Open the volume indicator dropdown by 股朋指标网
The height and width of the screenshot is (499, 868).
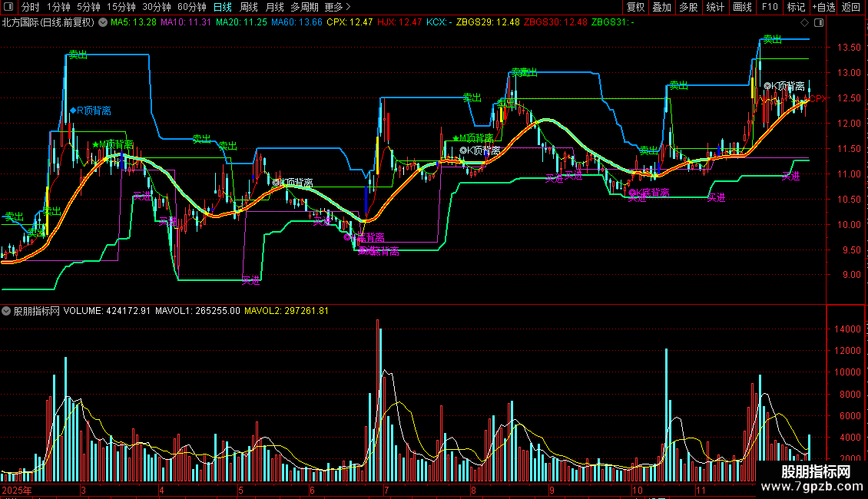pyautogui.click(x=6, y=311)
